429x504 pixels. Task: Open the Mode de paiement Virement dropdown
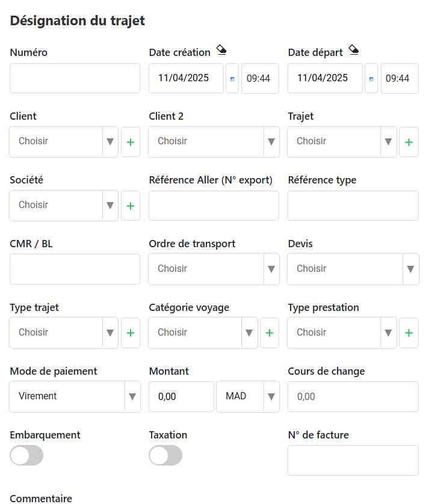pyautogui.click(x=75, y=396)
